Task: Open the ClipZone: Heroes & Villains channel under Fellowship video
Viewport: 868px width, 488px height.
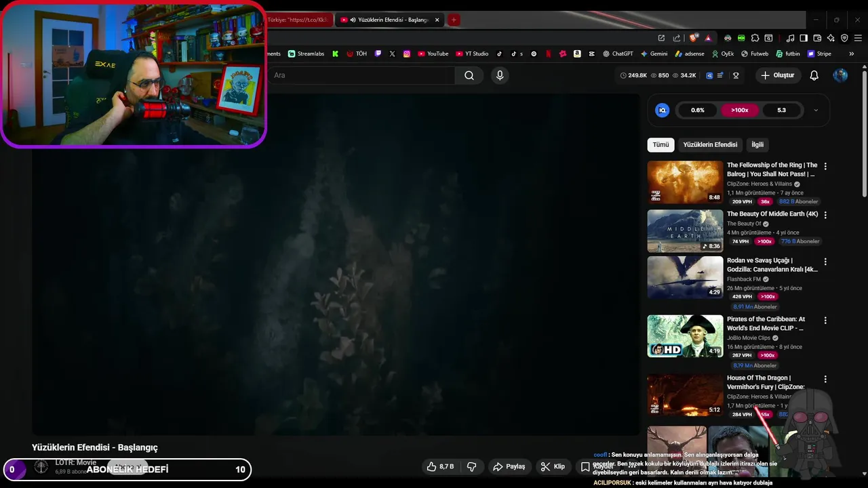Action: pos(759,184)
